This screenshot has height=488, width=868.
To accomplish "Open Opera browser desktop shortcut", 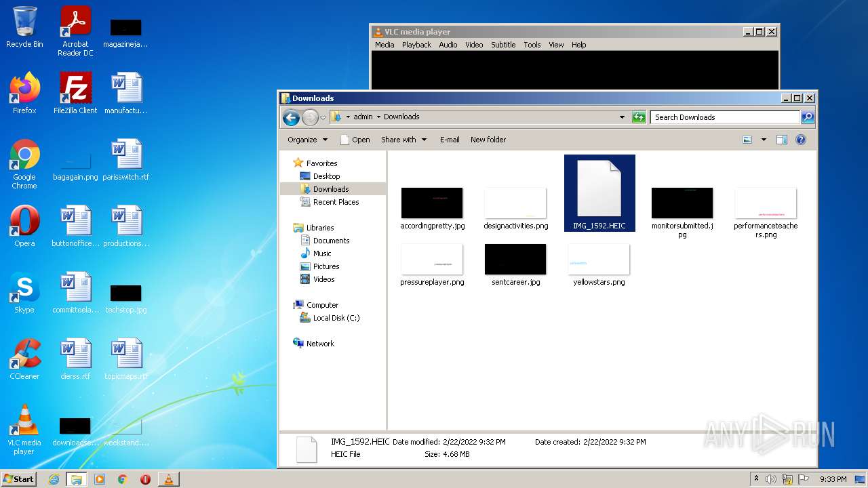I will pos(24,226).
